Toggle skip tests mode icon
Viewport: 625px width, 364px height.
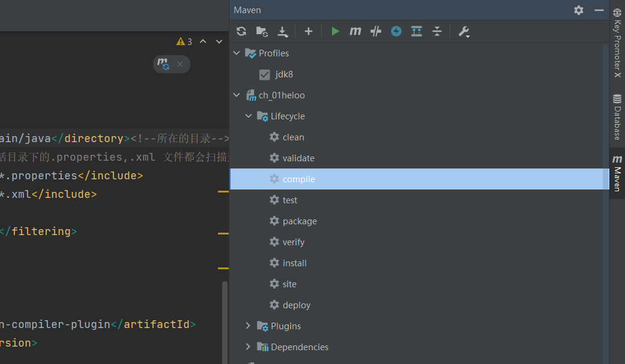coord(375,31)
